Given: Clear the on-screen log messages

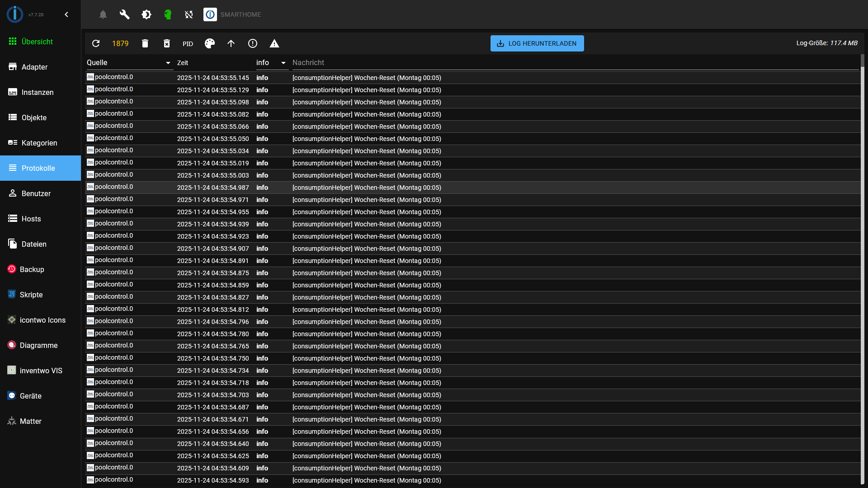Looking at the screenshot, I should click(x=145, y=43).
